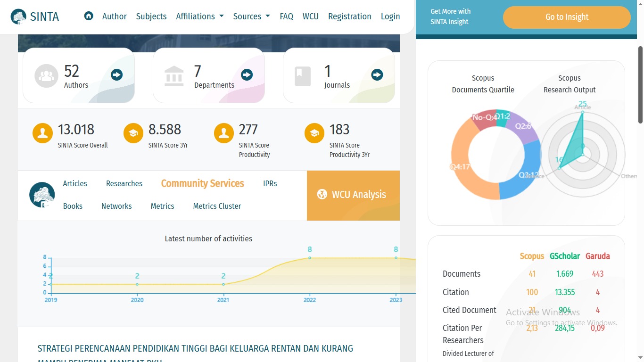Click the Journals book icon
This screenshot has height=362, width=644.
303,76
